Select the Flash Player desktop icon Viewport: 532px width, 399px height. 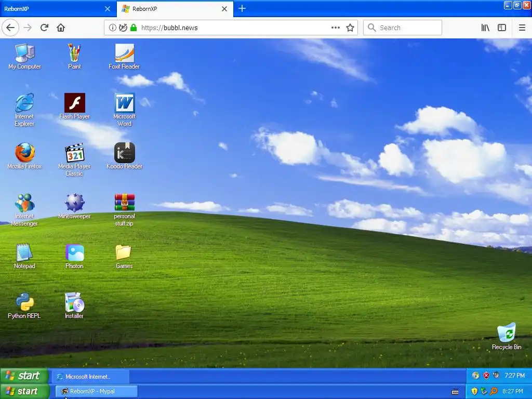point(74,106)
